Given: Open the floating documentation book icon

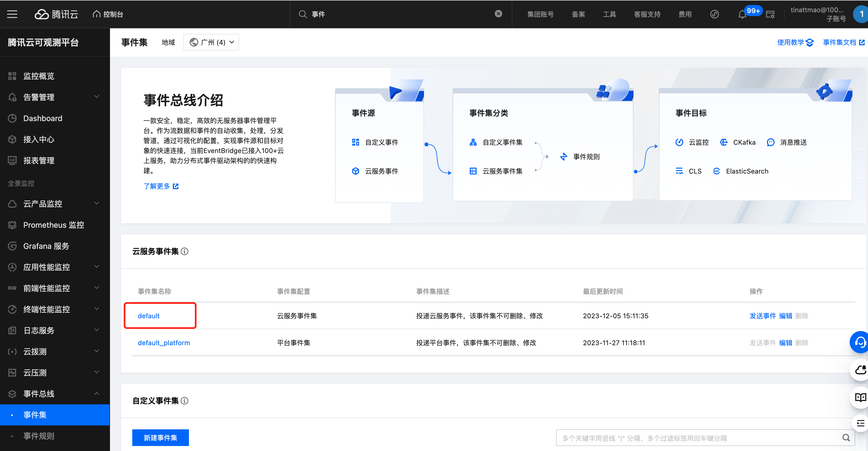Looking at the screenshot, I should click(860, 397).
